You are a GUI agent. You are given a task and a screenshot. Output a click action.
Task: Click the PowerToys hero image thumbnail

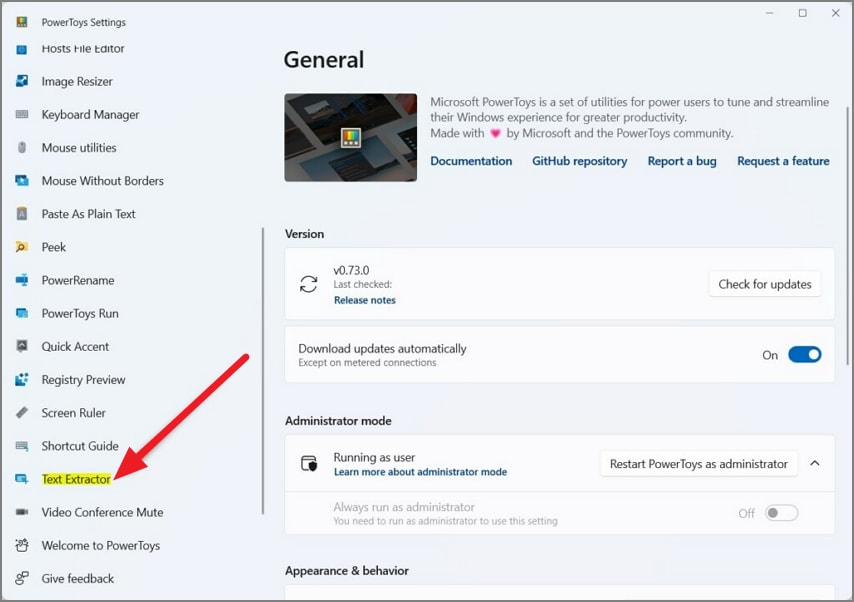(351, 137)
